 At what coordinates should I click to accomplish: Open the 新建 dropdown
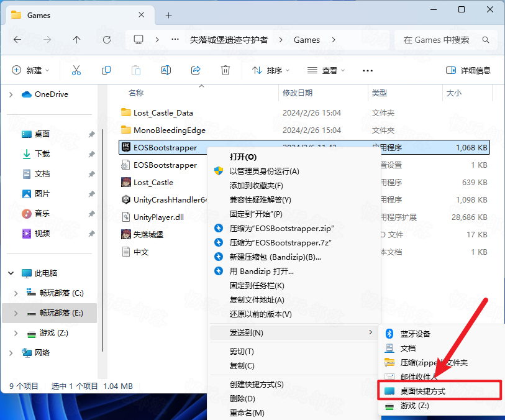[30, 70]
